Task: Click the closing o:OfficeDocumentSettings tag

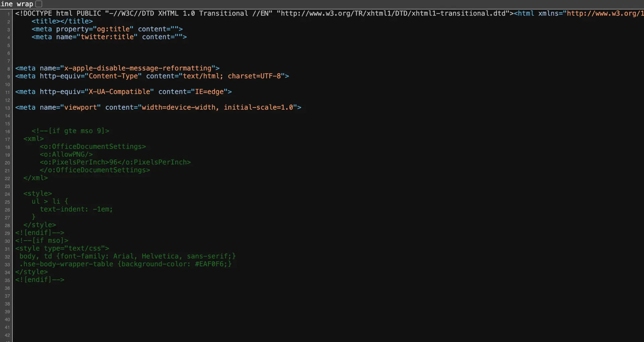Action: (95, 170)
